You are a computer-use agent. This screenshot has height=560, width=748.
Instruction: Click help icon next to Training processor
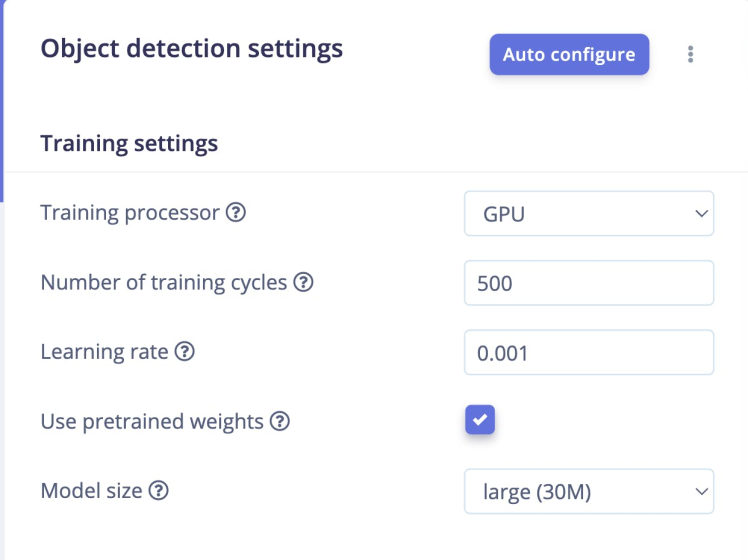coord(236,213)
